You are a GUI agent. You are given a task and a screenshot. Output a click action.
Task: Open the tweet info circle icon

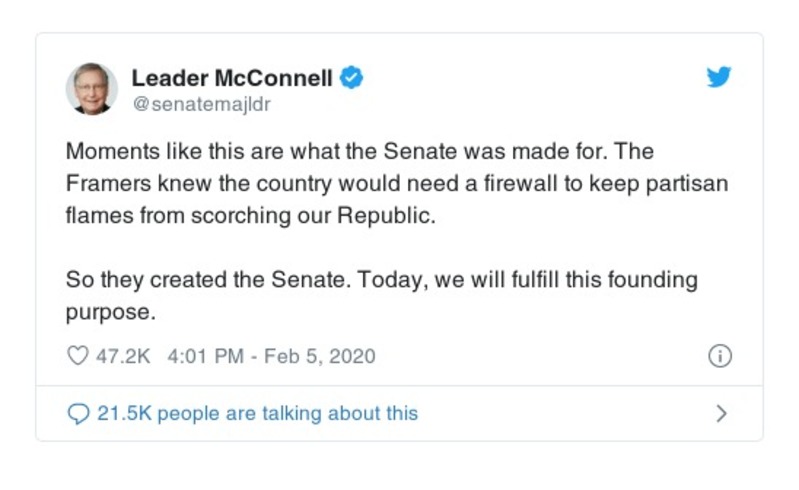click(720, 356)
